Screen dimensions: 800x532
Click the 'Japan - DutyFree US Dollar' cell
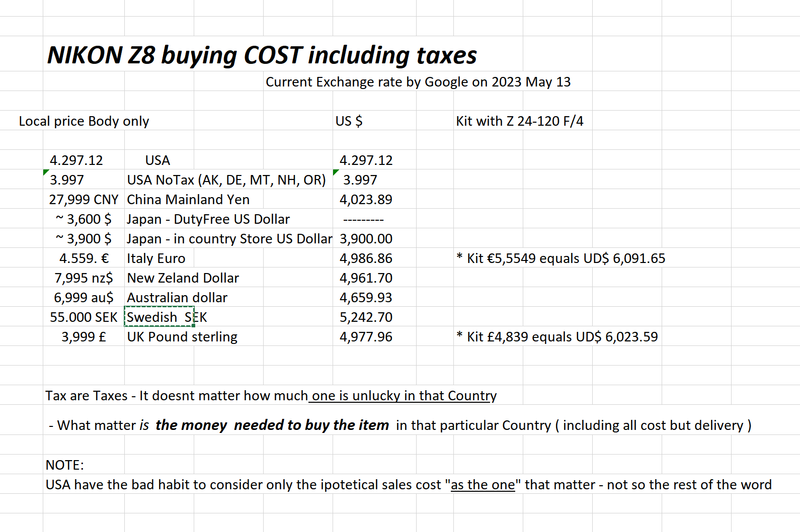click(208, 219)
